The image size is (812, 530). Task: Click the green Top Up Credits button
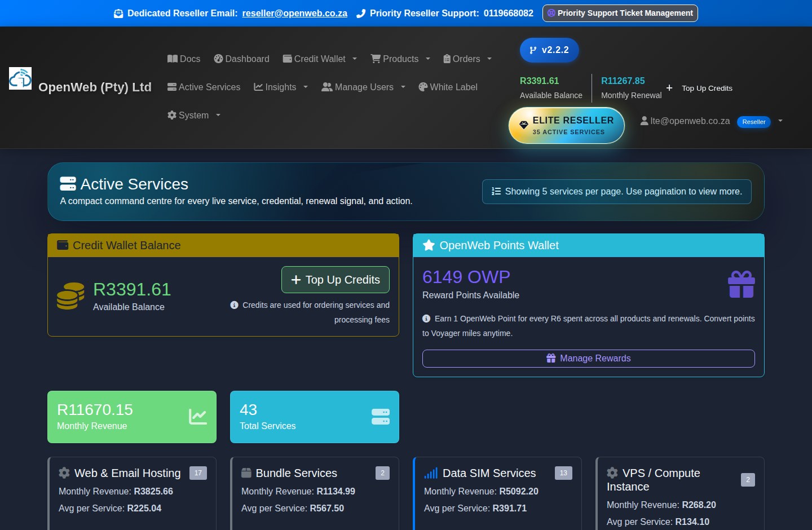coord(336,280)
